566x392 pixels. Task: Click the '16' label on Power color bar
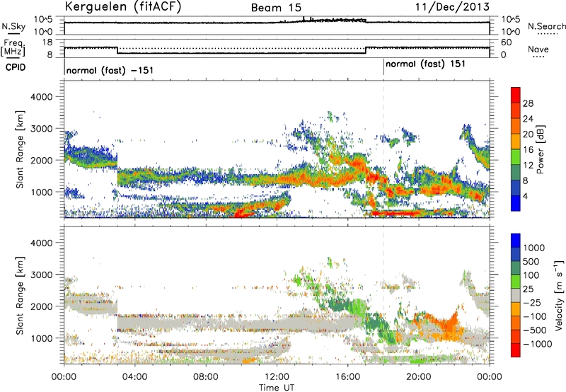pyautogui.click(x=528, y=150)
